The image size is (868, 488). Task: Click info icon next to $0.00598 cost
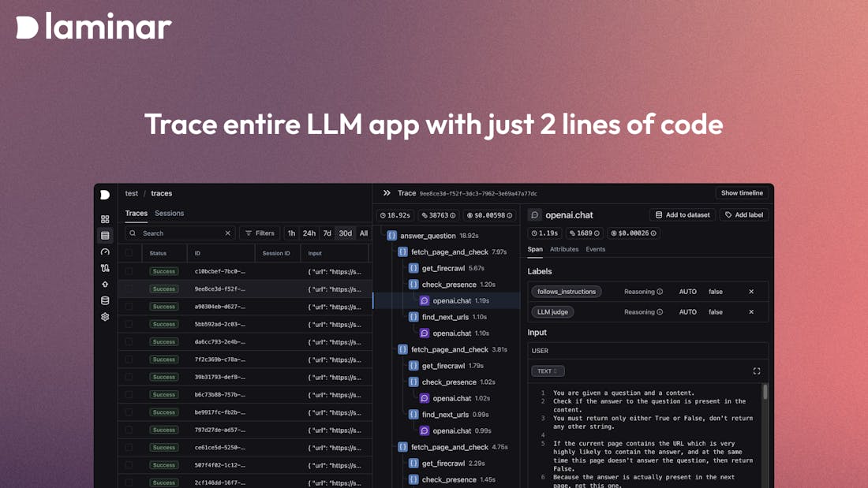[x=509, y=215]
